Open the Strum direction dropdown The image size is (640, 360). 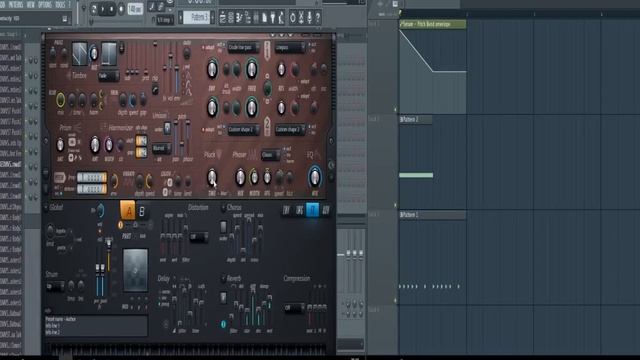tap(55, 286)
